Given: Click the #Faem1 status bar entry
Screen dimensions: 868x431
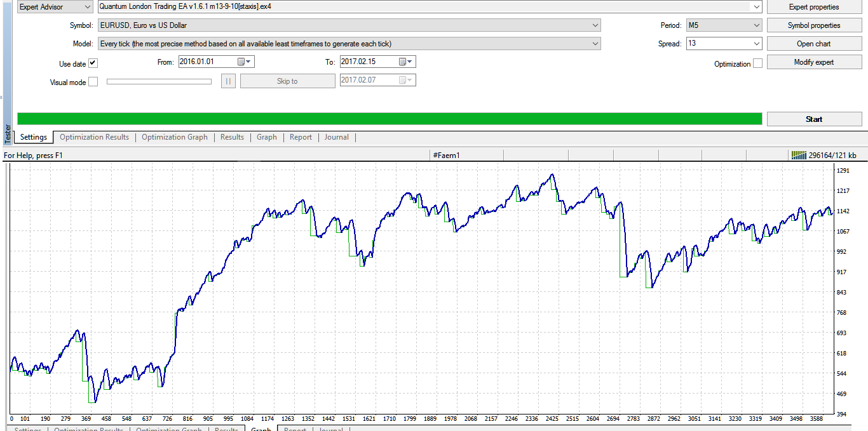Looking at the screenshot, I should [446, 155].
